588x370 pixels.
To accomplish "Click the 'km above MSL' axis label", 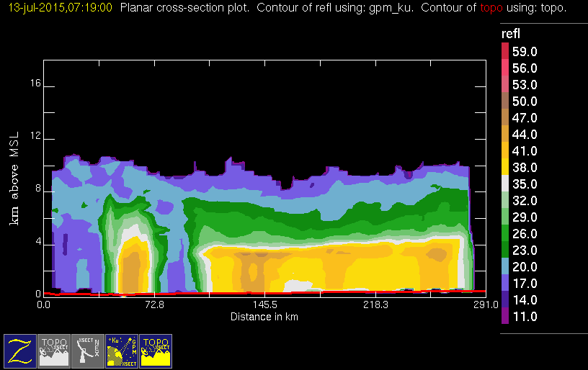I will (x=14, y=179).
